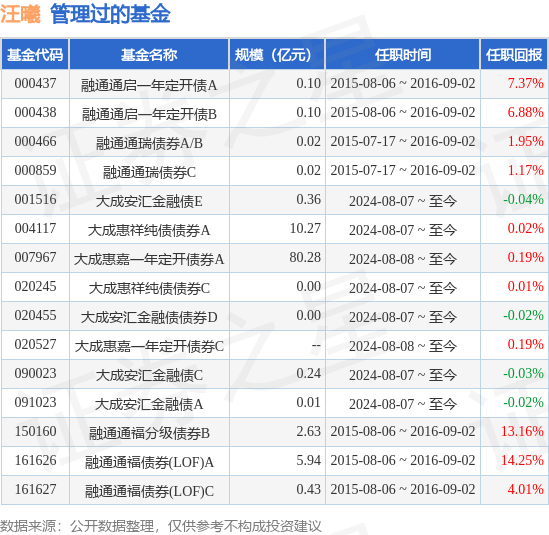Select fund name 大成惠嘉一年定开债券C

(x=149, y=347)
